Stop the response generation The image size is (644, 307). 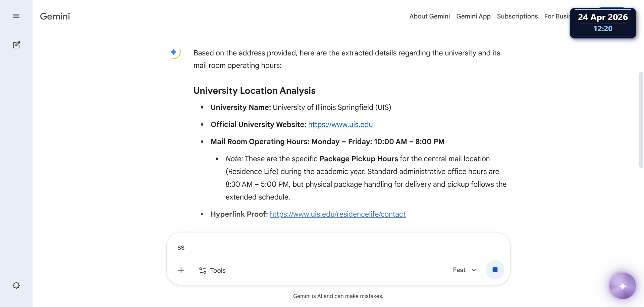click(x=495, y=270)
